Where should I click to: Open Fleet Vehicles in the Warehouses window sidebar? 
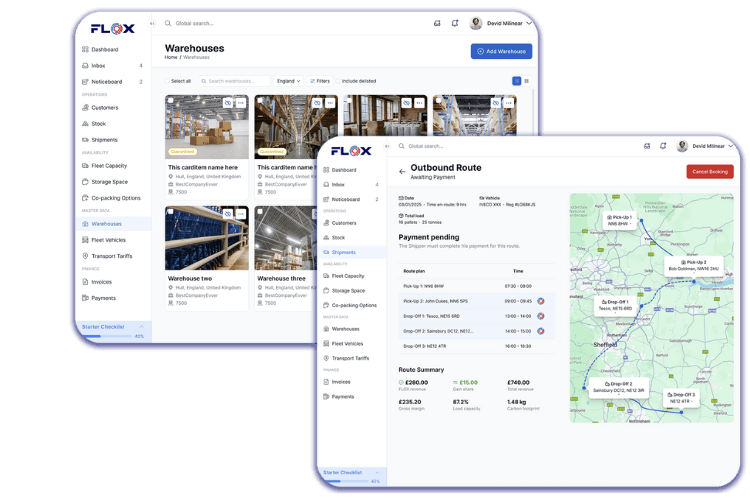point(104,240)
